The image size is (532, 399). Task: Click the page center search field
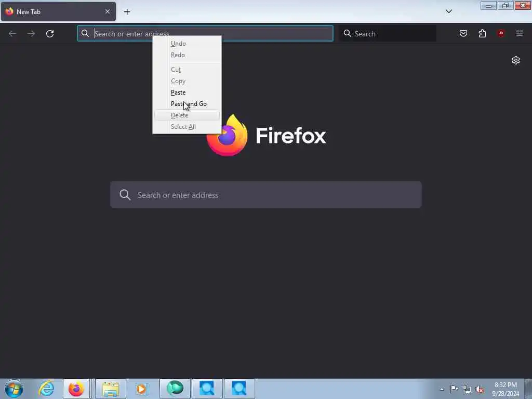click(266, 195)
